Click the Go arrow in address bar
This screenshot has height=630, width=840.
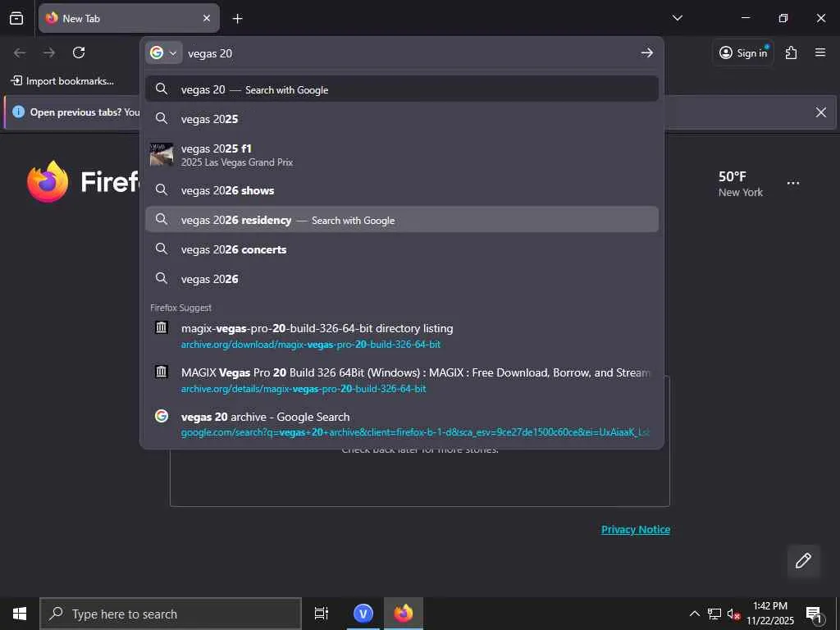pos(646,52)
